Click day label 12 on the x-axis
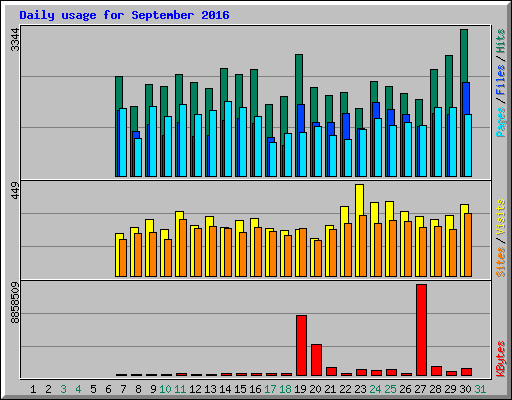The image size is (512, 400). point(195,389)
